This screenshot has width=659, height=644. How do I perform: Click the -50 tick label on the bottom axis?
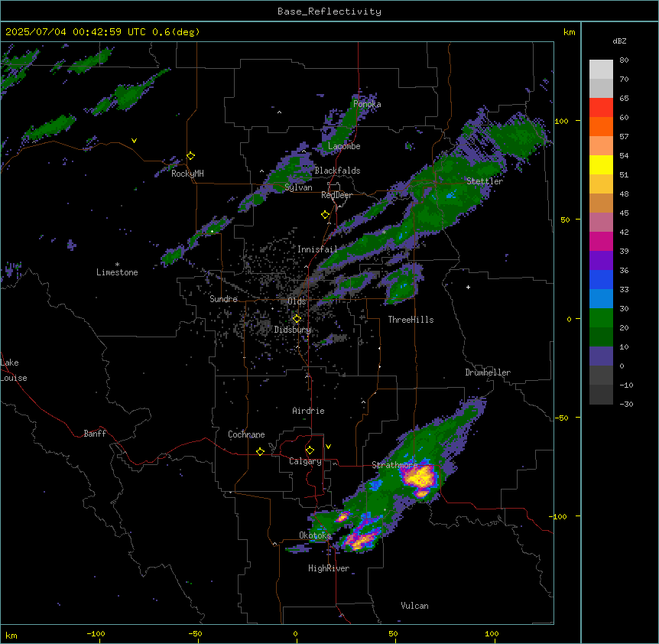point(195,633)
